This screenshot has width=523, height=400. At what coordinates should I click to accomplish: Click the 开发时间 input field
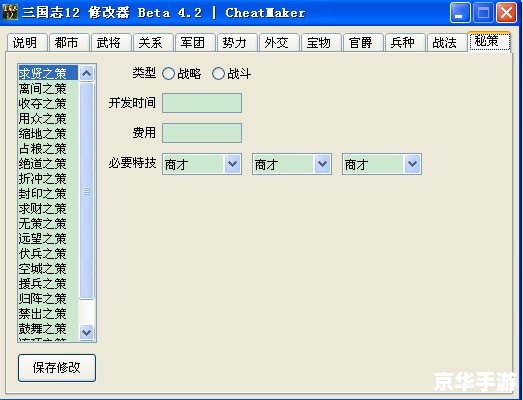202,103
